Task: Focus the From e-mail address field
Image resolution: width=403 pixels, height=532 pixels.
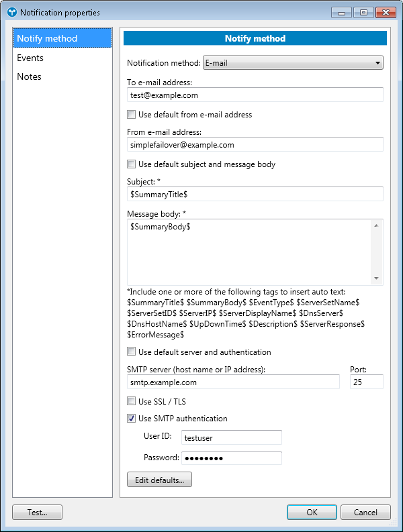Action: (x=255, y=144)
